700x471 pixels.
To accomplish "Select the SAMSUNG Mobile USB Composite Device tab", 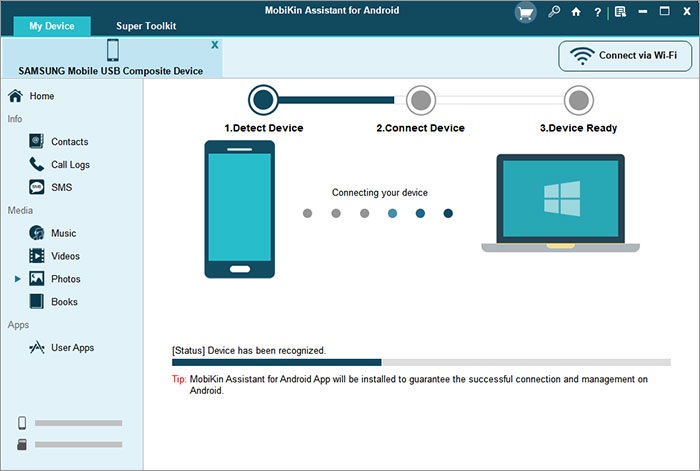I will pyautogui.click(x=112, y=58).
